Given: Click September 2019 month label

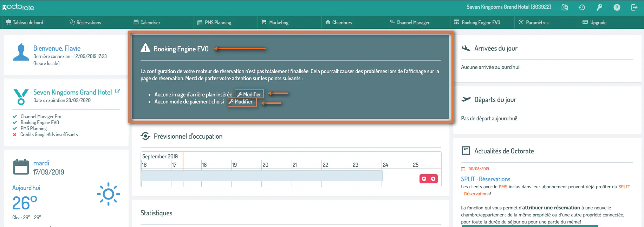Looking at the screenshot, I should 160,156.
